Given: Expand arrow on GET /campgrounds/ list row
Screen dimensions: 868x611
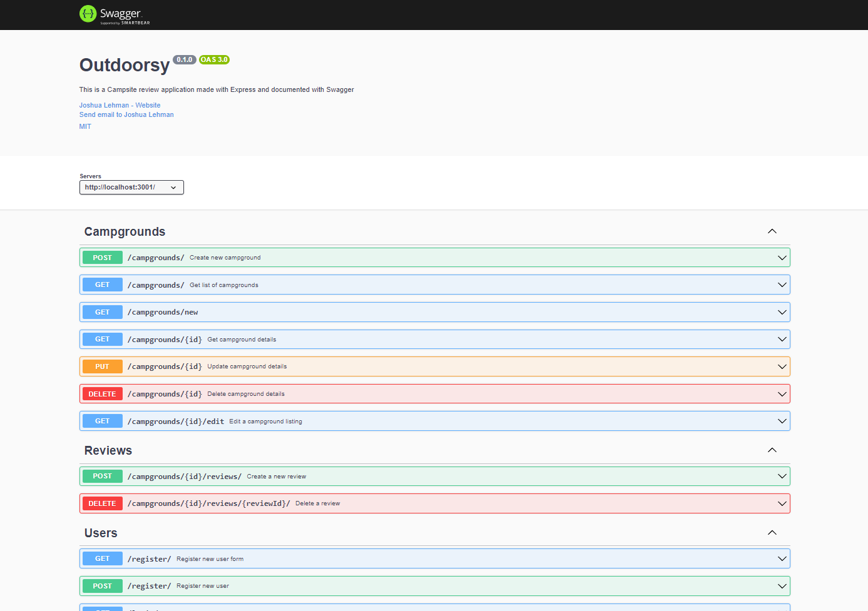Looking at the screenshot, I should point(782,285).
